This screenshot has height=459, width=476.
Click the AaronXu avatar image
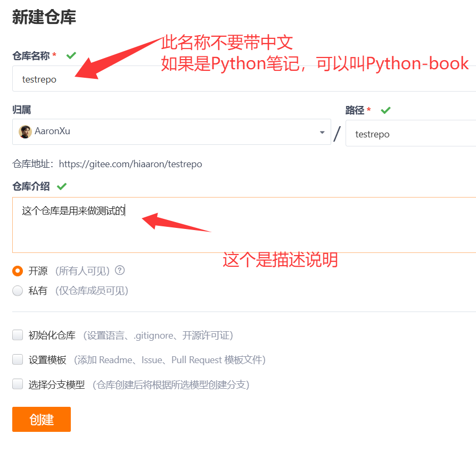pos(25,132)
